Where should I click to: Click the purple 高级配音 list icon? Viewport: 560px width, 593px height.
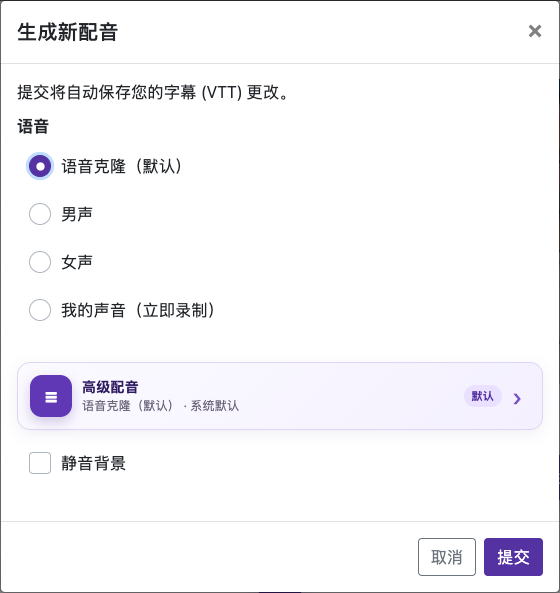tap(51, 396)
